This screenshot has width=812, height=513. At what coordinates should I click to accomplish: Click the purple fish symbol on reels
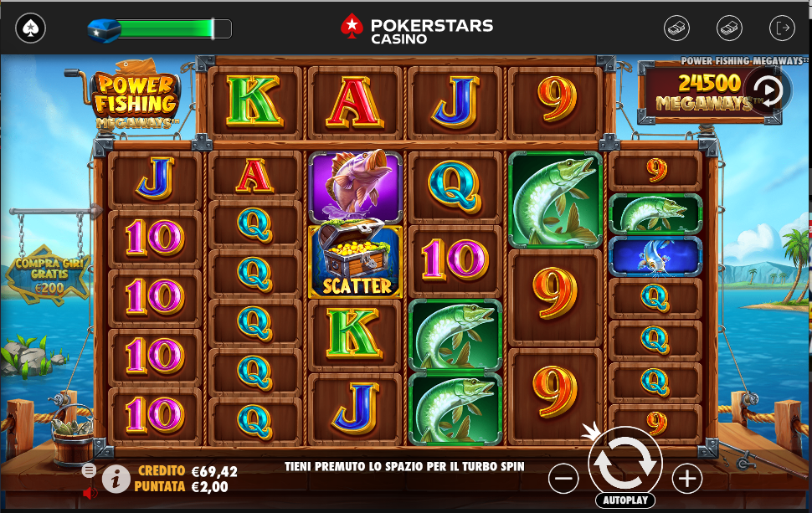[x=355, y=187]
